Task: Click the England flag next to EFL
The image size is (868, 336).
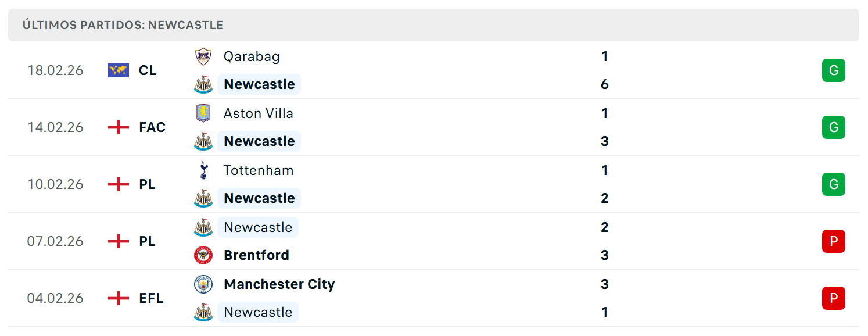Action: (119, 298)
